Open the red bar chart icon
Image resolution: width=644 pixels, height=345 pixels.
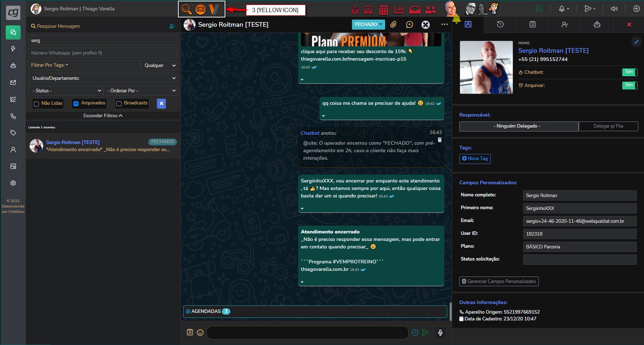[x=399, y=9]
